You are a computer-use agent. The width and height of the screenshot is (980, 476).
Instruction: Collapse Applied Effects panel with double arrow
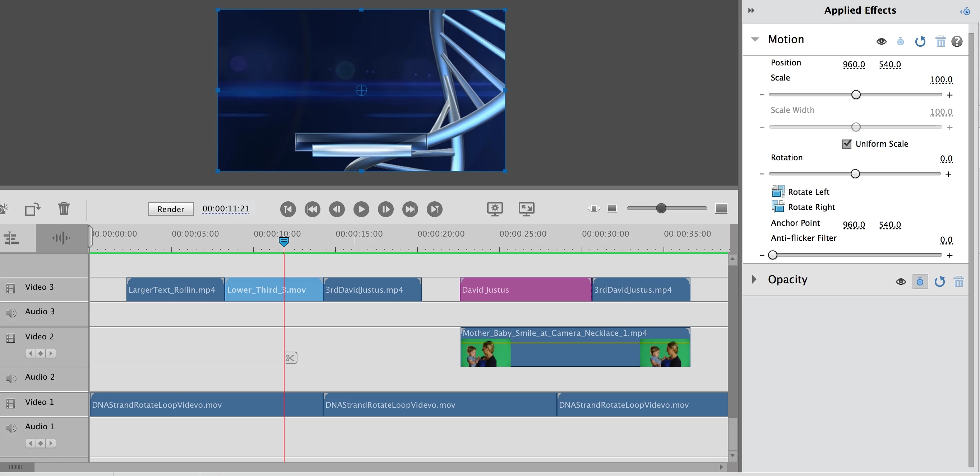751,10
